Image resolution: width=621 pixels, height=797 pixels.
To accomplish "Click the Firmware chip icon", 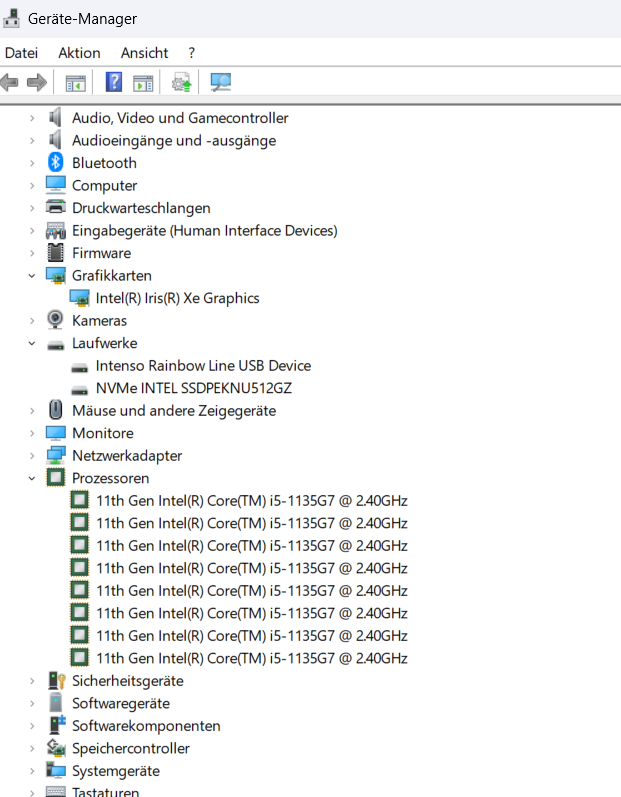I will [55, 253].
